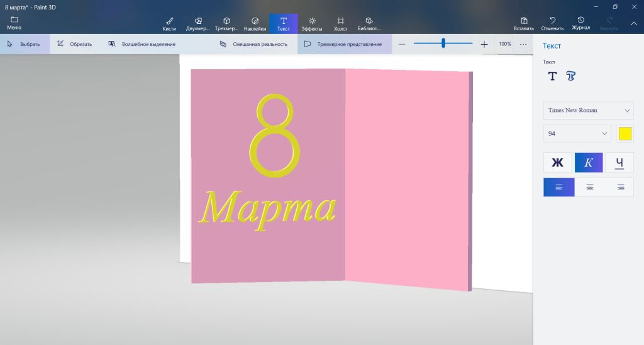Screen dimensions: 644x345
Task: Expand the Times New Roman font dropdown
Action: [x=588, y=110]
